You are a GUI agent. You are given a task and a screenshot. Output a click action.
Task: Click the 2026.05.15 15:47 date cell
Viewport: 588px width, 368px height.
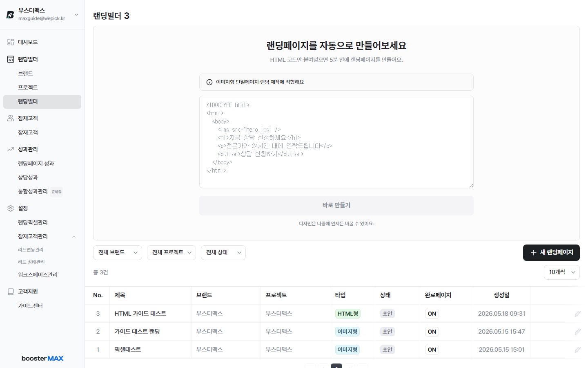pos(501,332)
